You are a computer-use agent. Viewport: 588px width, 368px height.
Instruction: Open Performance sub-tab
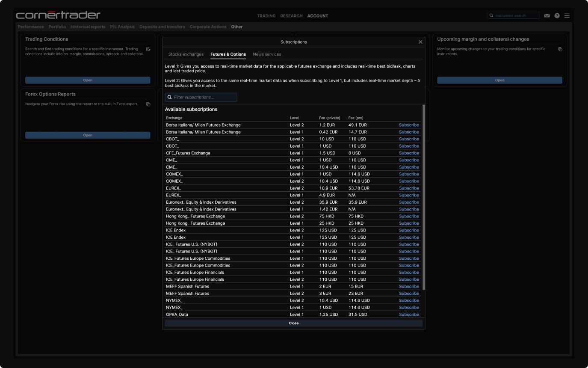(31, 27)
